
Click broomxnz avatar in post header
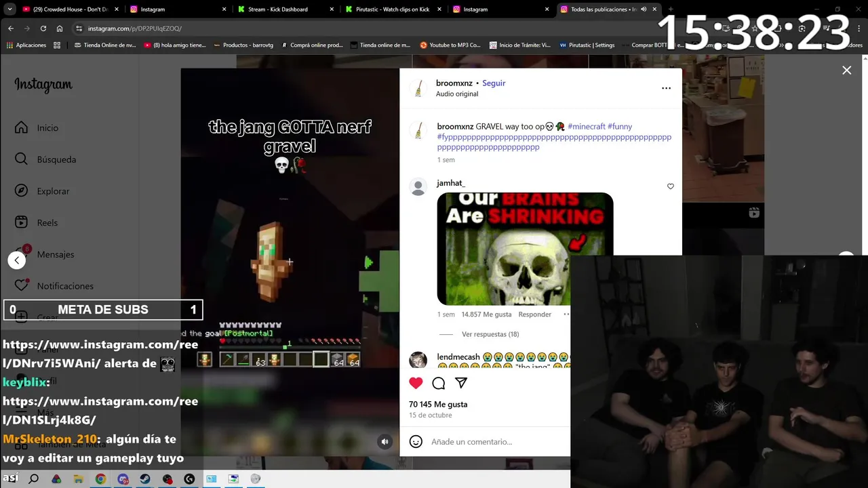point(418,88)
